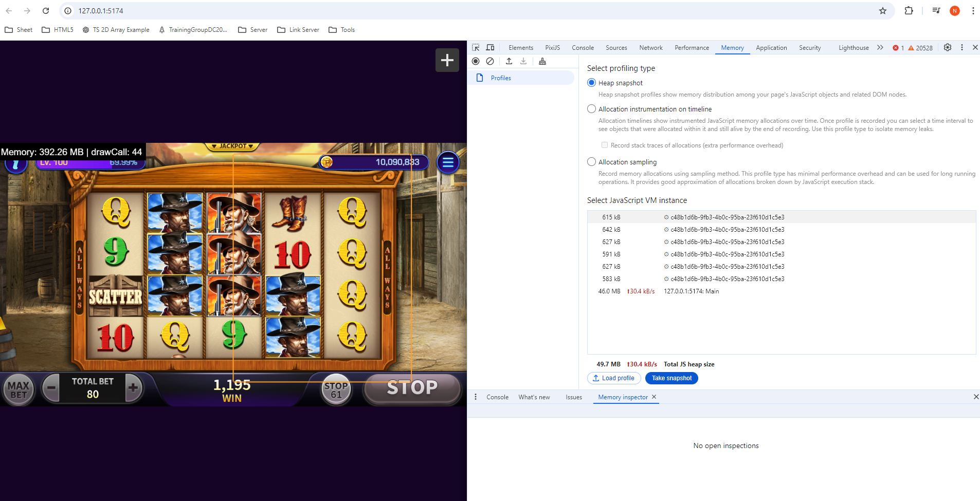Toggle the Record stack traces of allocations checkbox

pyautogui.click(x=605, y=145)
